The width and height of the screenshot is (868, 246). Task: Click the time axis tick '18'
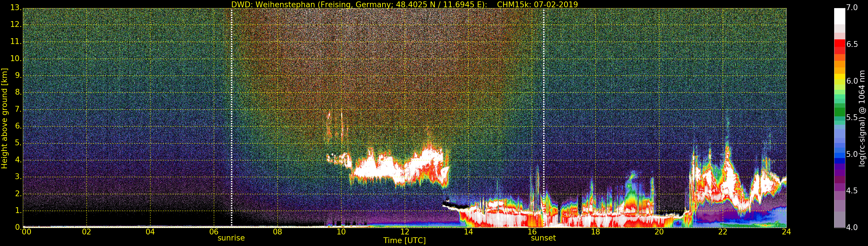(x=595, y=232)
